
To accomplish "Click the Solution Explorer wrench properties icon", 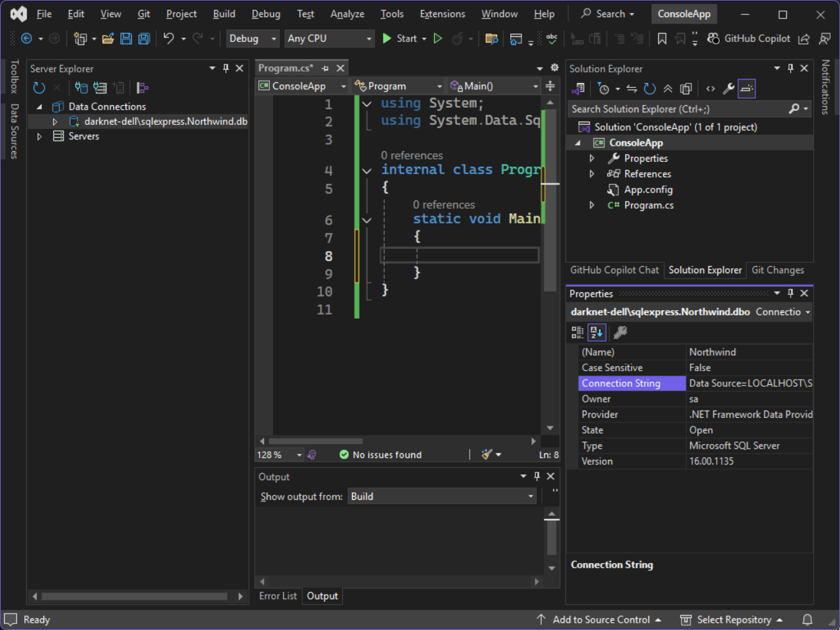I will [x=728, y=89].
